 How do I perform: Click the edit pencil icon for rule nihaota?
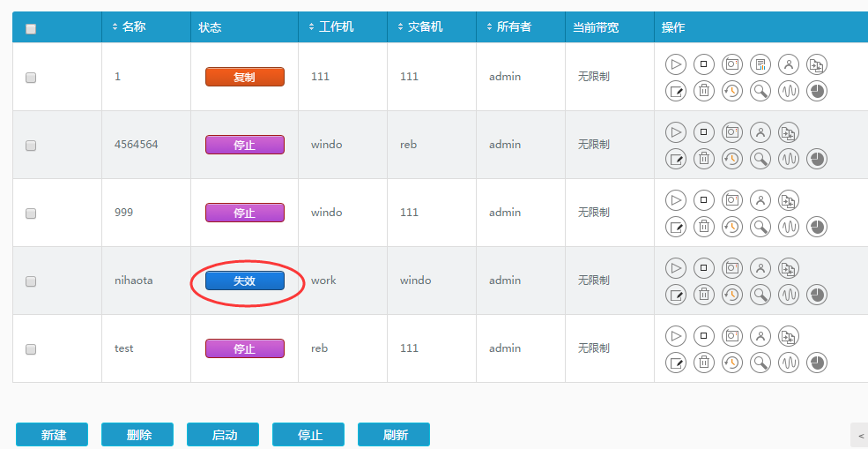pyautogui.click(x=675, y=295)
